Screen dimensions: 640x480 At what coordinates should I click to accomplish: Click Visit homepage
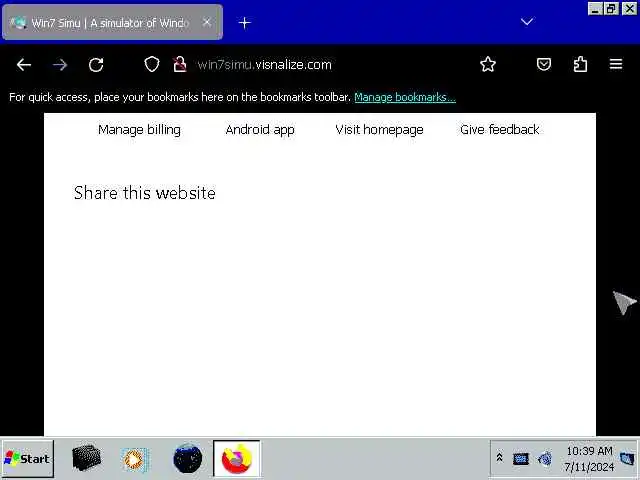379,130
